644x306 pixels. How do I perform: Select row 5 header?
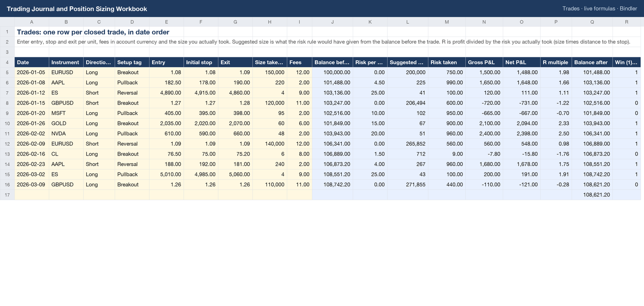tap(7, 72)
